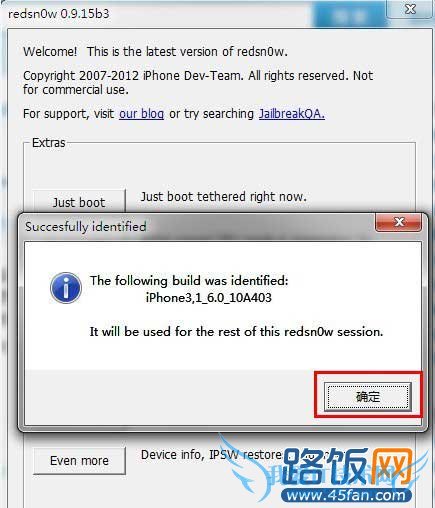Close the Succesfully identified dialog
This screenshot has height=508, width=435.
399,222
